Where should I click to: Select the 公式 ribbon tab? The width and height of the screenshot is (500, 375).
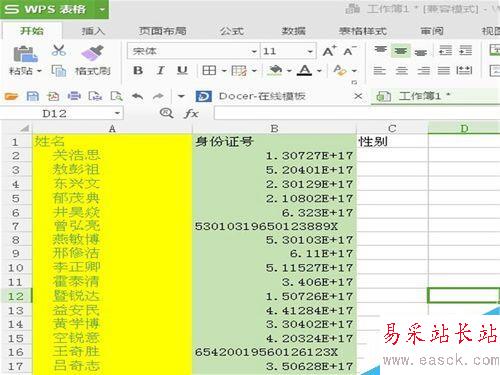(232, 31)
